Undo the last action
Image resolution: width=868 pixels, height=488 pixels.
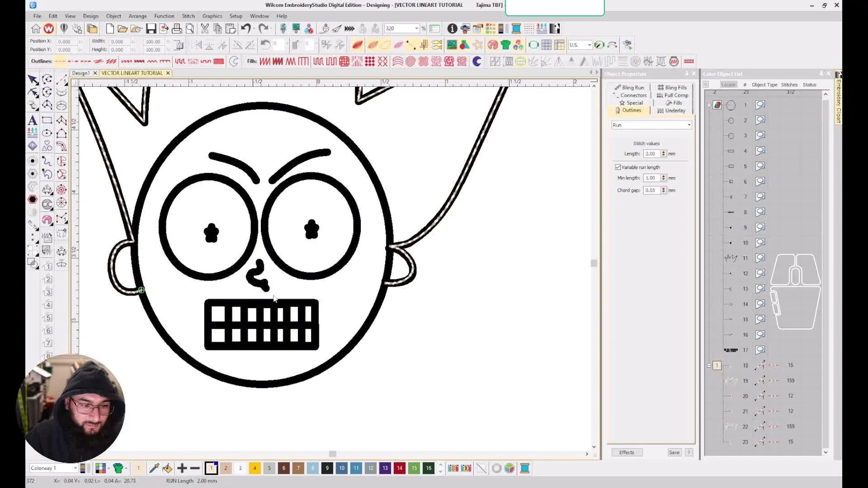[245, 28]
